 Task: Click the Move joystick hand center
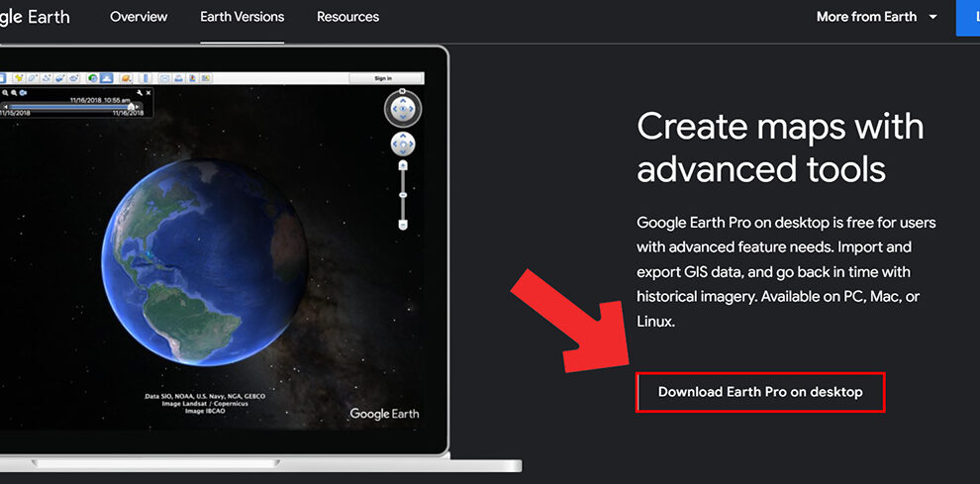click(x=403, y=144)
